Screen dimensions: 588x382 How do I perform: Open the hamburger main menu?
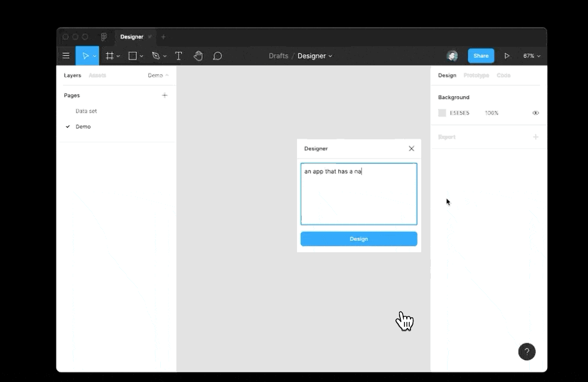[x=66, y=56]
